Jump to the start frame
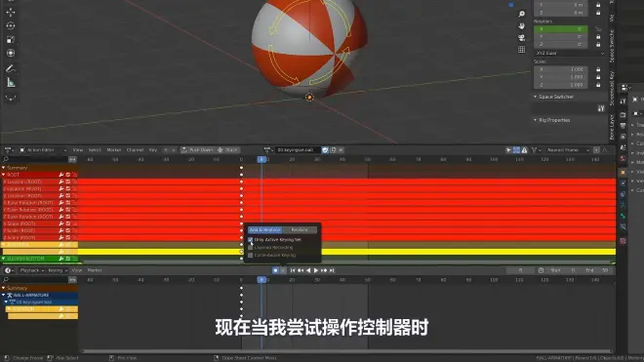The width and height of the screenshot is (644, 362). [293, 270]
